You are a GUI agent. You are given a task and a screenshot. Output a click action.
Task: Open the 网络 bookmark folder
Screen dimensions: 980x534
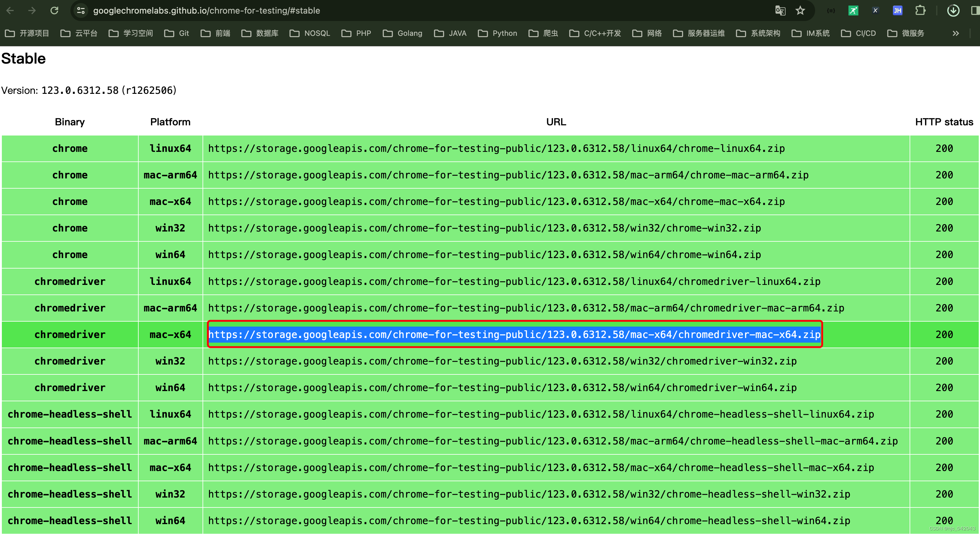click(647, 33)
